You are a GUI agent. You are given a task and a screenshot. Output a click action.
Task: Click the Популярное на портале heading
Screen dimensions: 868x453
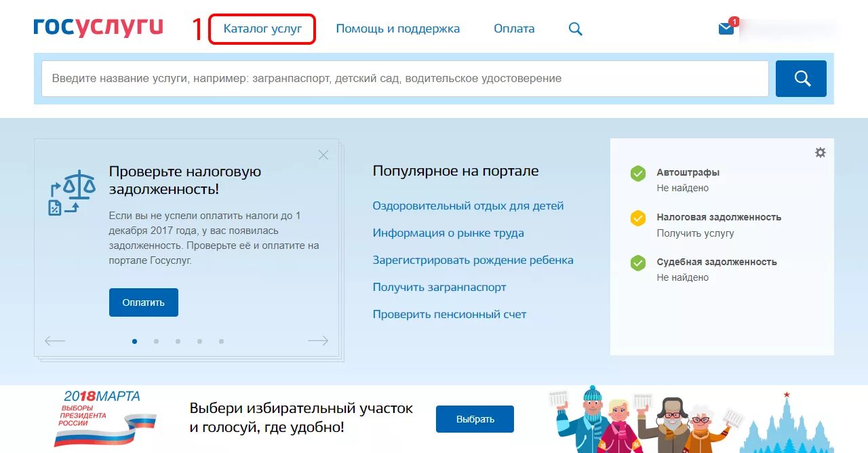click(x=456, y=171)
